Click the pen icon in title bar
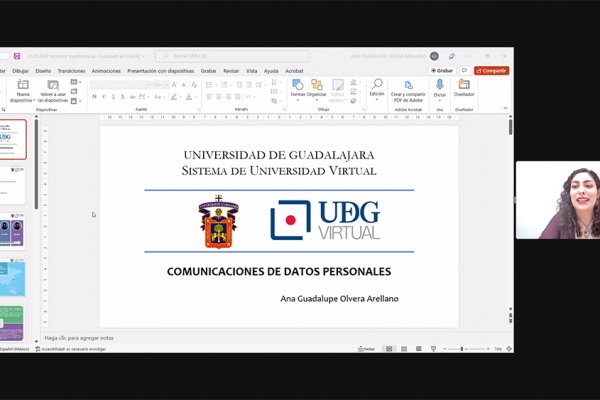Viewport: 600px width, 400px height. click(452, 56)
